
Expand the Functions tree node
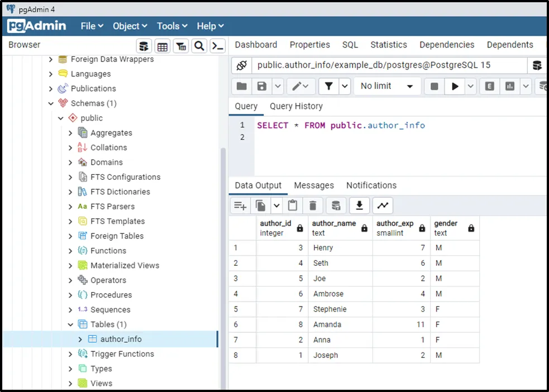click(x=70, y=251)
